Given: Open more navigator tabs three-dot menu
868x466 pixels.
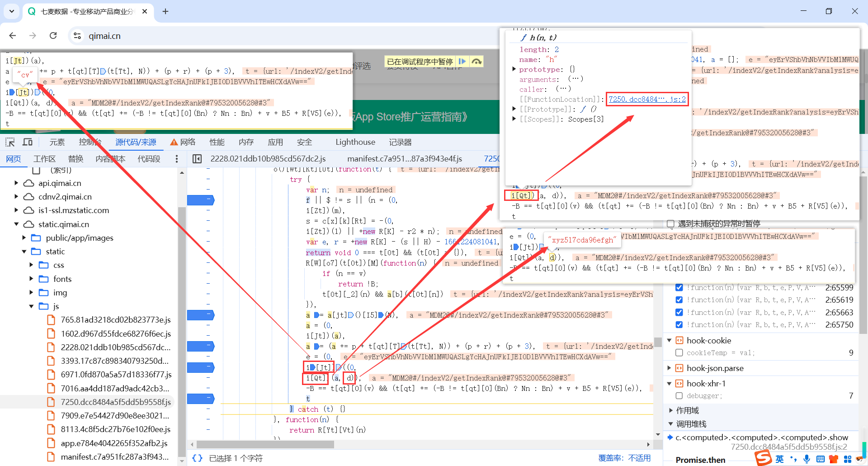Looking at the screenshot, I should point(177,159).
